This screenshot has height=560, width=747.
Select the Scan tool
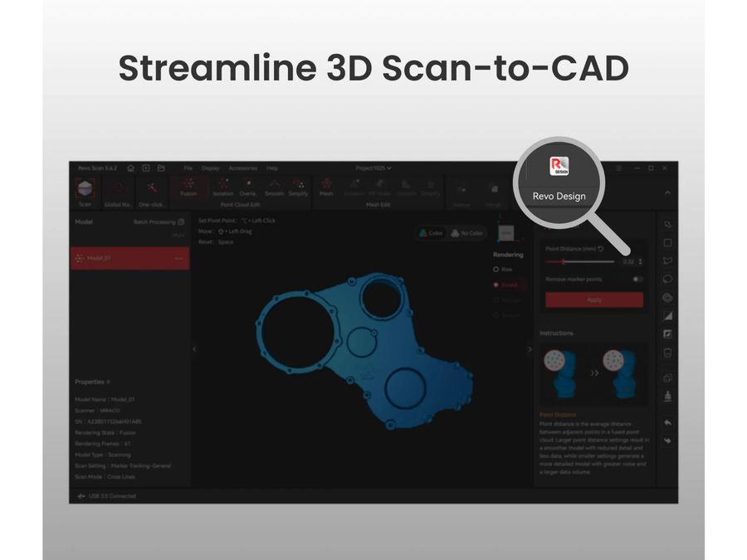click(x=85, y=193)
